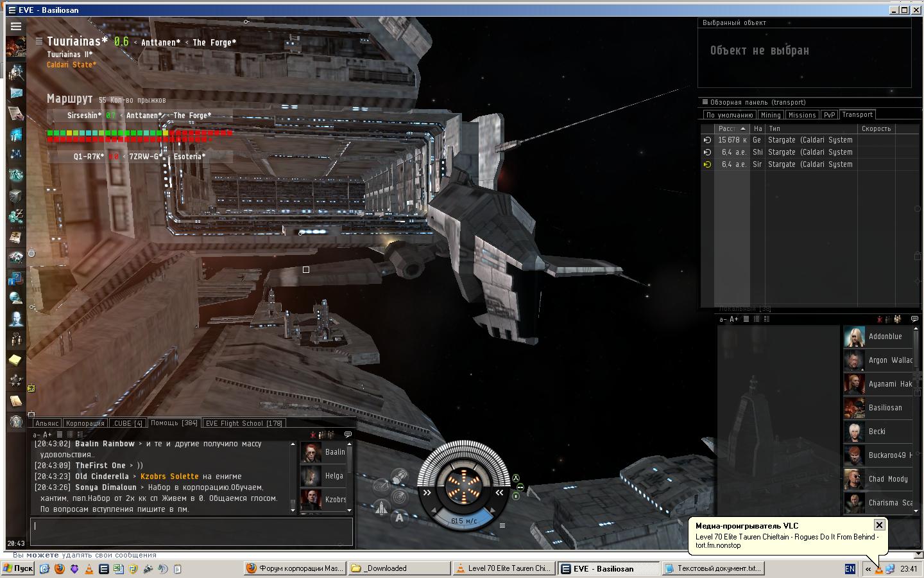Click the chat message input field

coord(192,531)
